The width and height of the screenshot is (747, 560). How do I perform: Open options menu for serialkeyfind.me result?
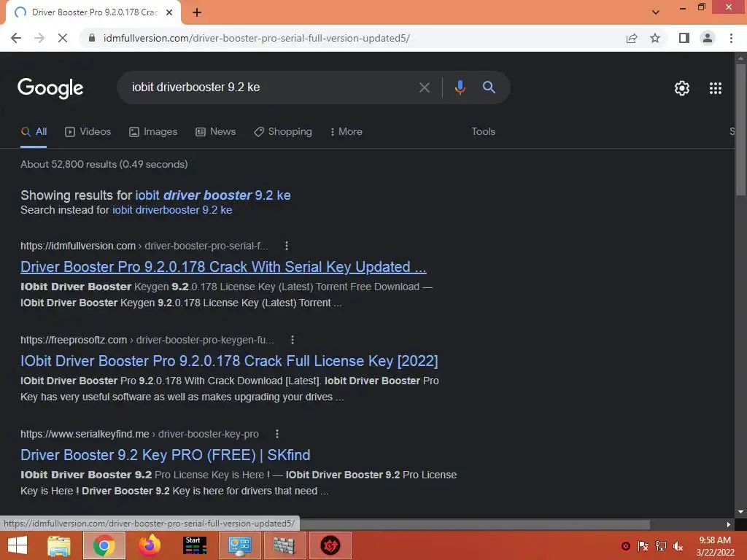[276, 434]
